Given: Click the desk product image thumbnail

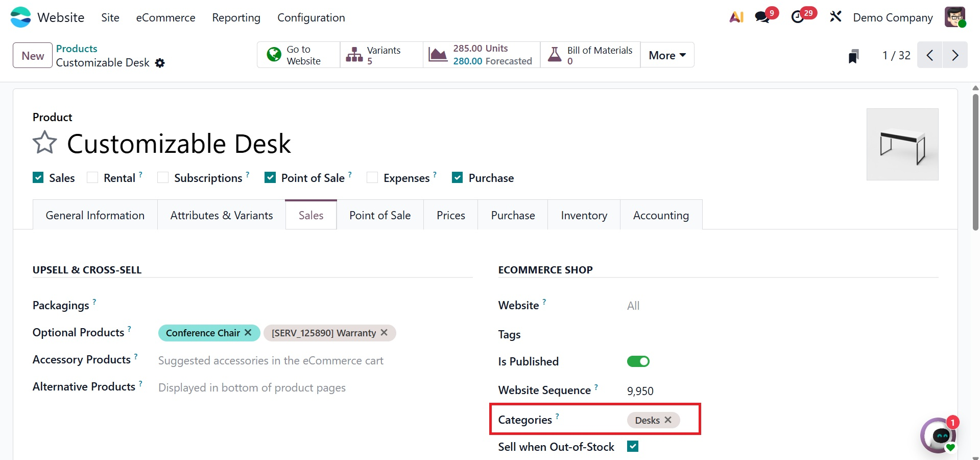Looking at the screenshot, I should point(902,144).
